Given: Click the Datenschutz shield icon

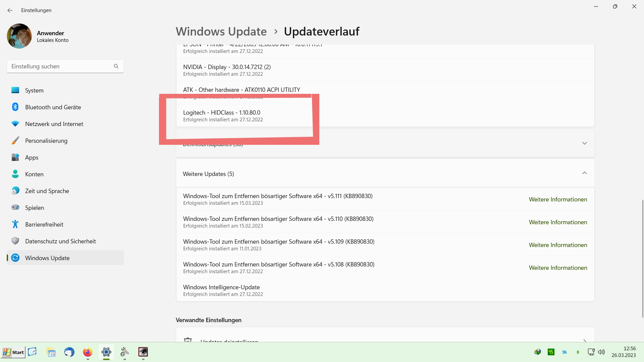Looking at the screenshot, I should click(x=15, y=241).
